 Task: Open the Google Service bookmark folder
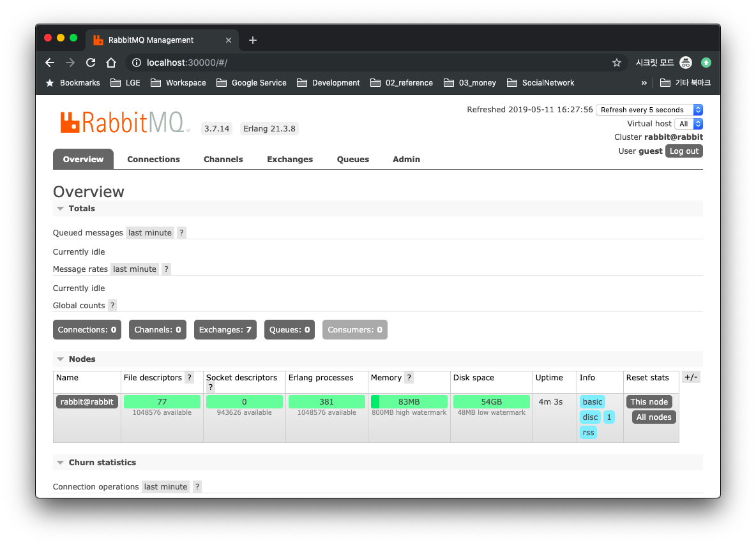[x=251, y=83]
